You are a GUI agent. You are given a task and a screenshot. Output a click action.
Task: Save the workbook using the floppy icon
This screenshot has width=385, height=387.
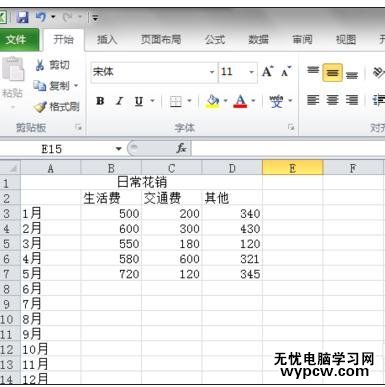[23, 17]
